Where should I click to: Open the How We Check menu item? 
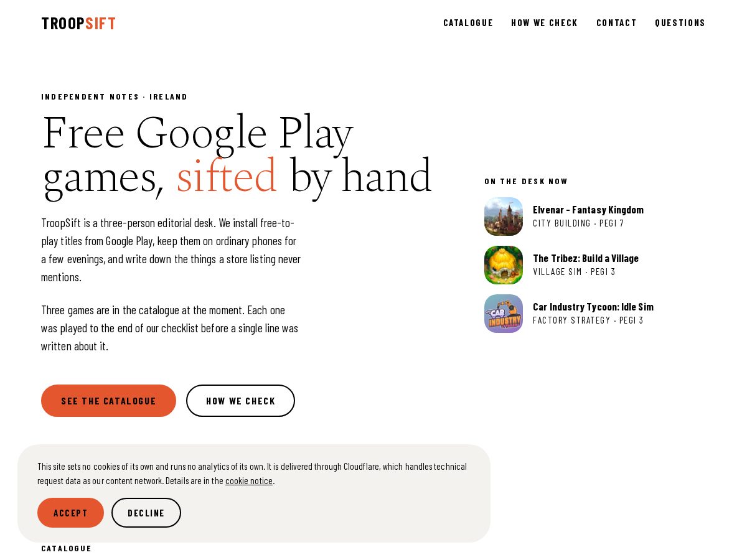545,23
